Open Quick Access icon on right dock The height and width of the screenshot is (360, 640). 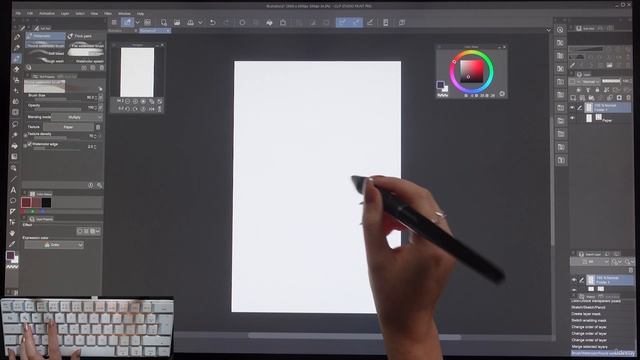coord(560,29)
